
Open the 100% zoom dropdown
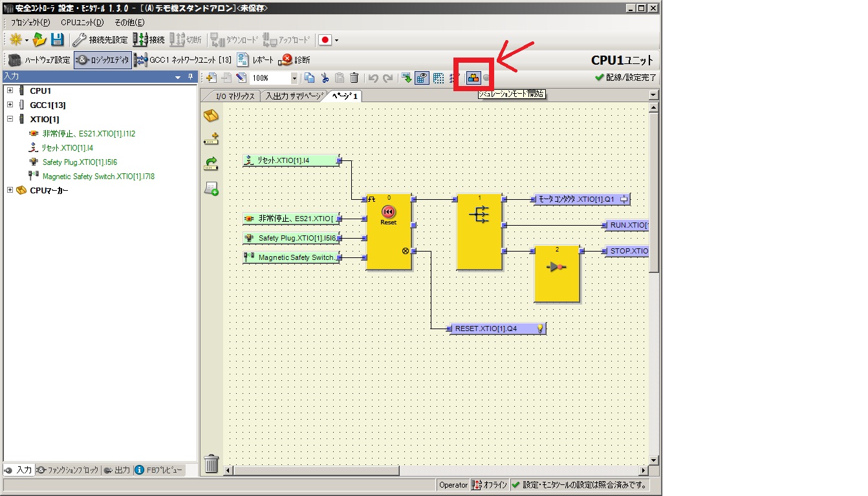(x=294, y=78)
